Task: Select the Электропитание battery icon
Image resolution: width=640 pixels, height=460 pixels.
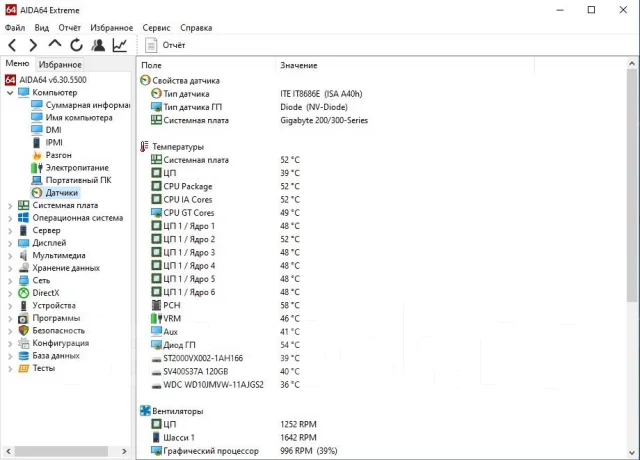Action: click(37, 168)
